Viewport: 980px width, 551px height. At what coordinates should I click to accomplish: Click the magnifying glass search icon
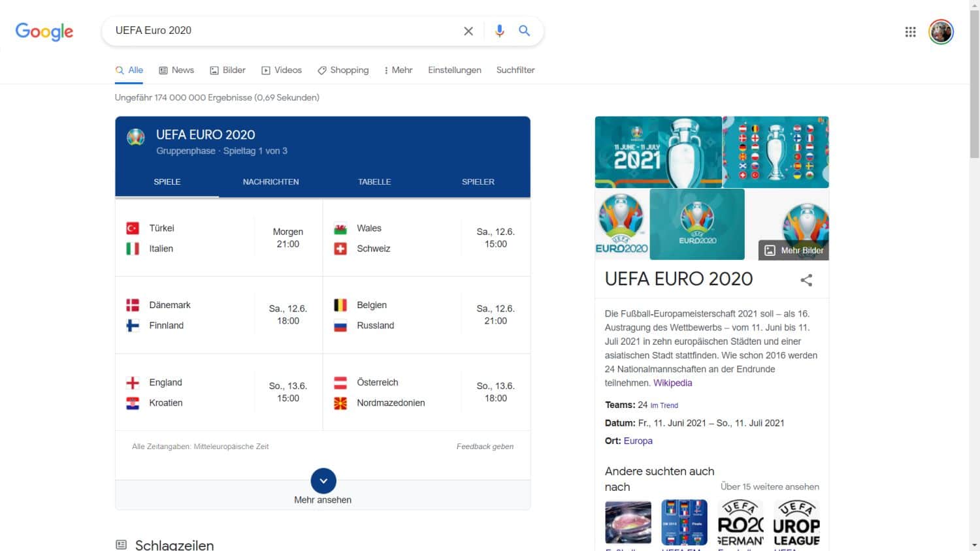524,31
